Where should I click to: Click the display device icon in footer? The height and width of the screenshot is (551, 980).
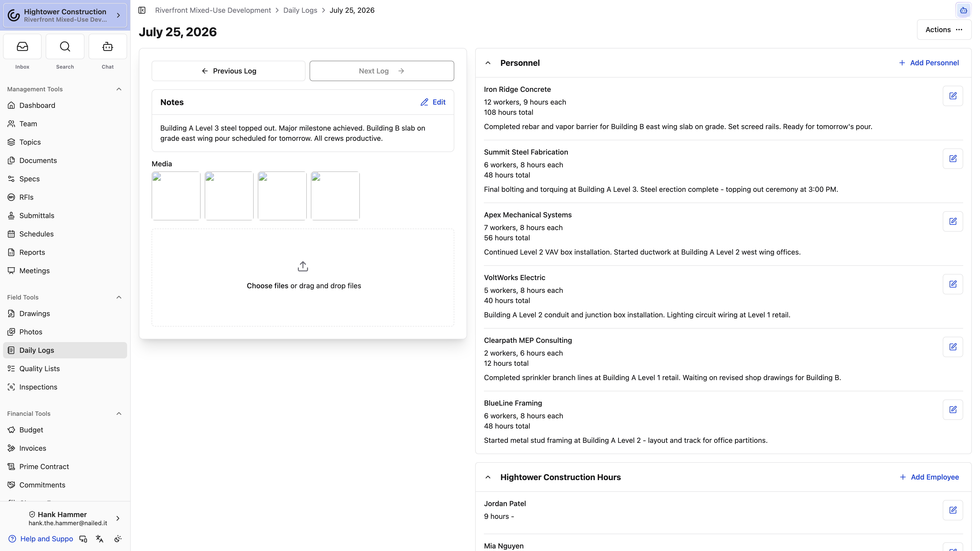click(83, 539)
